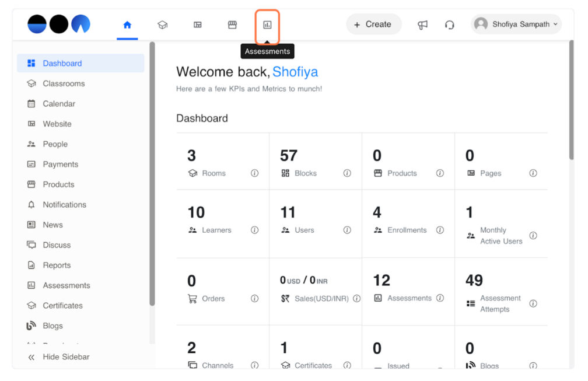
Task: Click the Blogs card info icon
Action: click(533, 365)
